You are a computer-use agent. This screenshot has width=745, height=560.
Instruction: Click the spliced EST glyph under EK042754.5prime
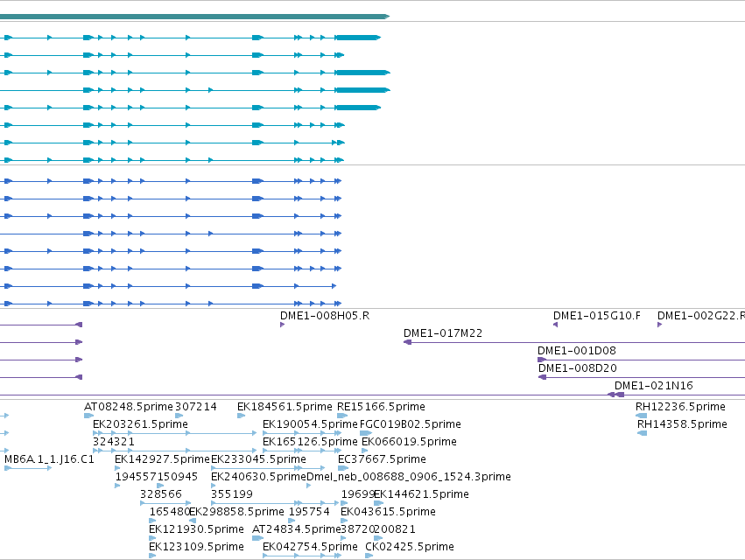pos(302,556)
